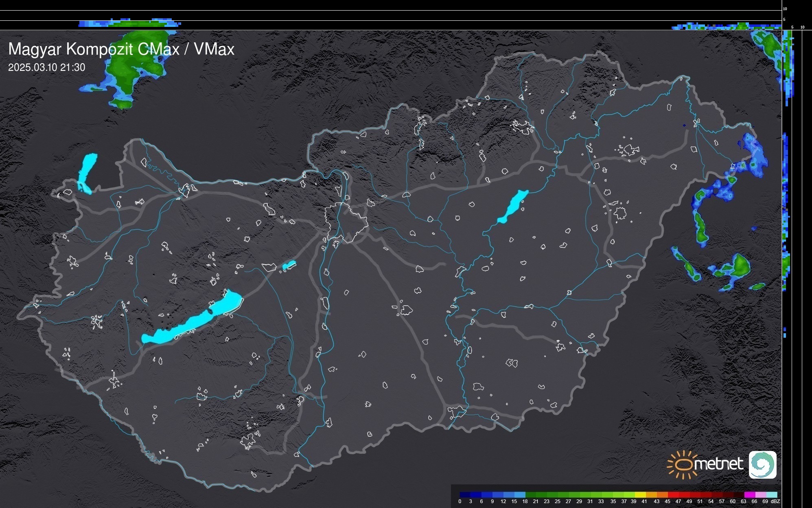The width and height of the screenshot is (812, 508).
Task: Click the dark blue 0 dBZ swatch
Action: click(465, 495)
